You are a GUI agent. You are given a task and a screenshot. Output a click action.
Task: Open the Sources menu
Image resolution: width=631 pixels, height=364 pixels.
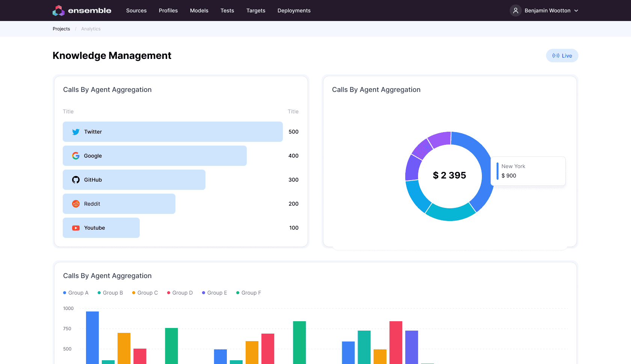(136, 11)
